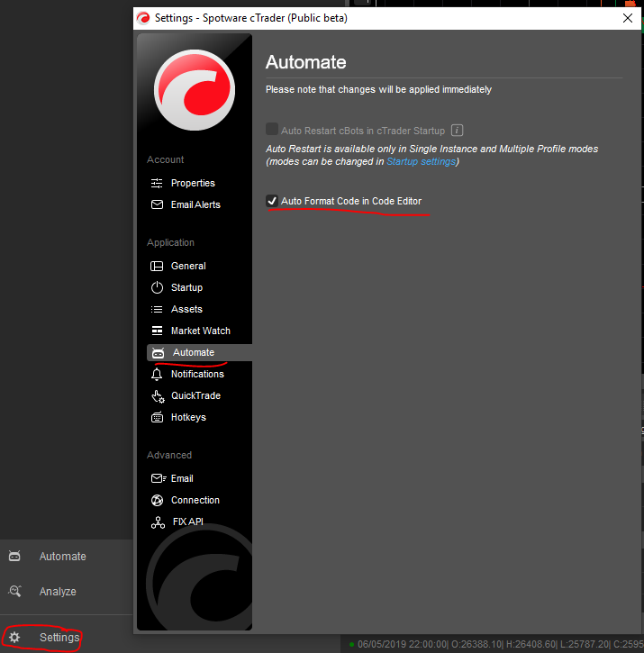
Task: Close the Settings dialog
Action: pos(628,18)
